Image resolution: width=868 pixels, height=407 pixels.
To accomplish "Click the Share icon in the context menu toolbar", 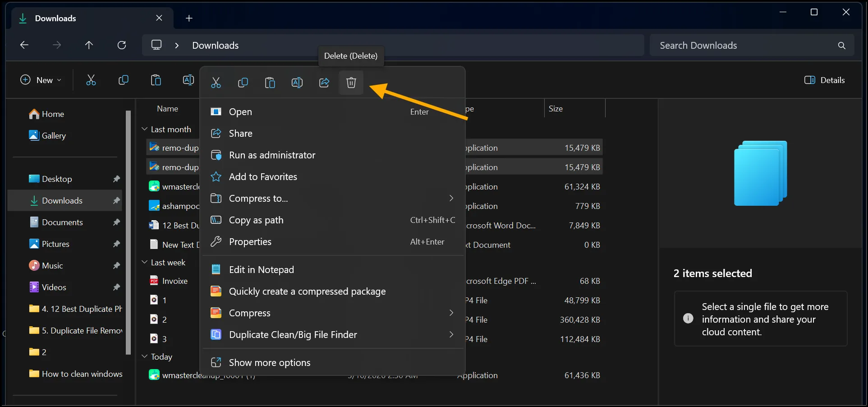I will point(324,83).
